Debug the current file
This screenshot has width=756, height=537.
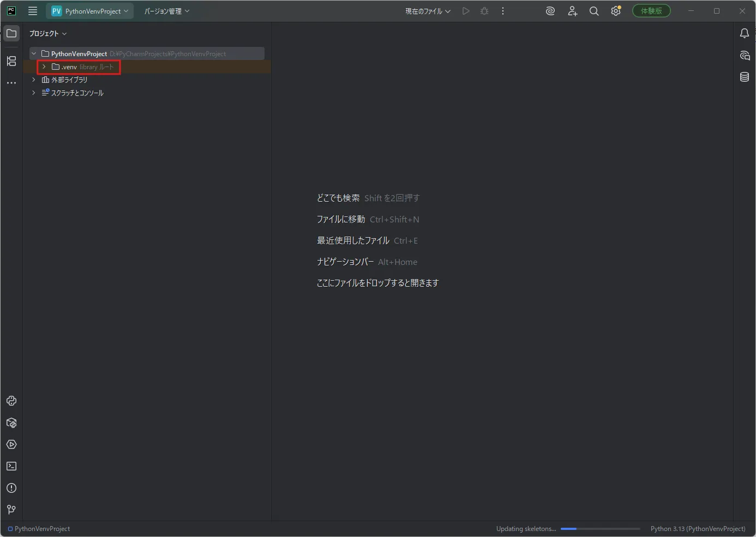pos(484,11)
